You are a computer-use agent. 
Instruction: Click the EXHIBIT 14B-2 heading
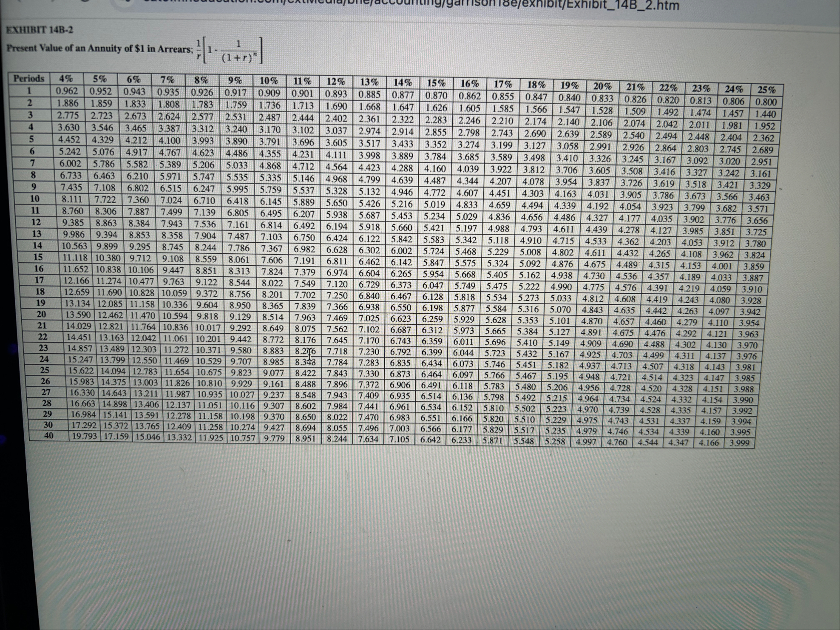pyautogui.click(x=39, y=30)
